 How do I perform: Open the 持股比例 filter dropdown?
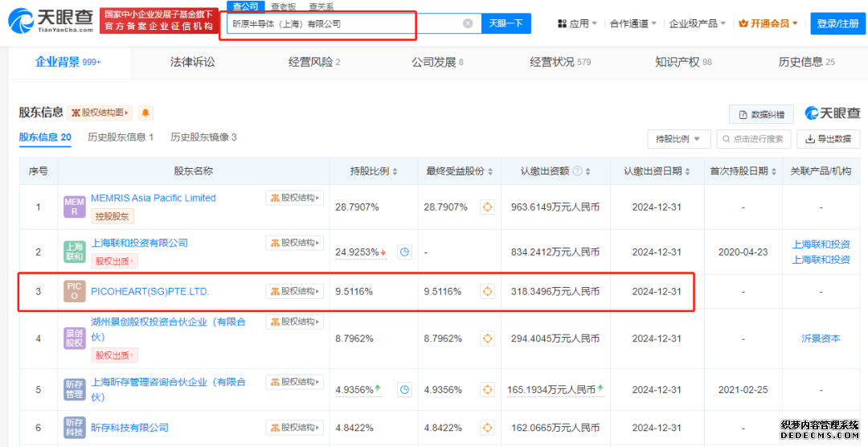[x=678, y=138]
